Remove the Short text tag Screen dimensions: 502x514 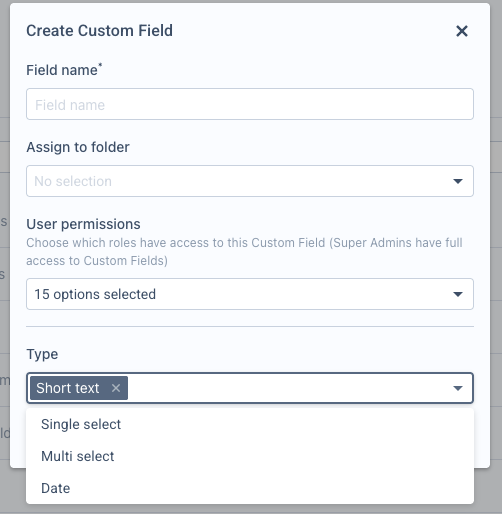[116, 388]
